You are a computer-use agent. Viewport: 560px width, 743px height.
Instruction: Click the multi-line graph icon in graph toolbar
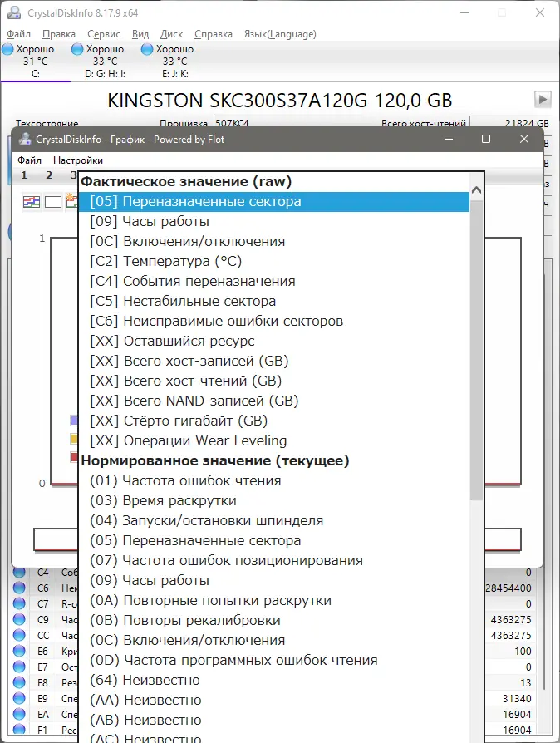coord(32,202)
